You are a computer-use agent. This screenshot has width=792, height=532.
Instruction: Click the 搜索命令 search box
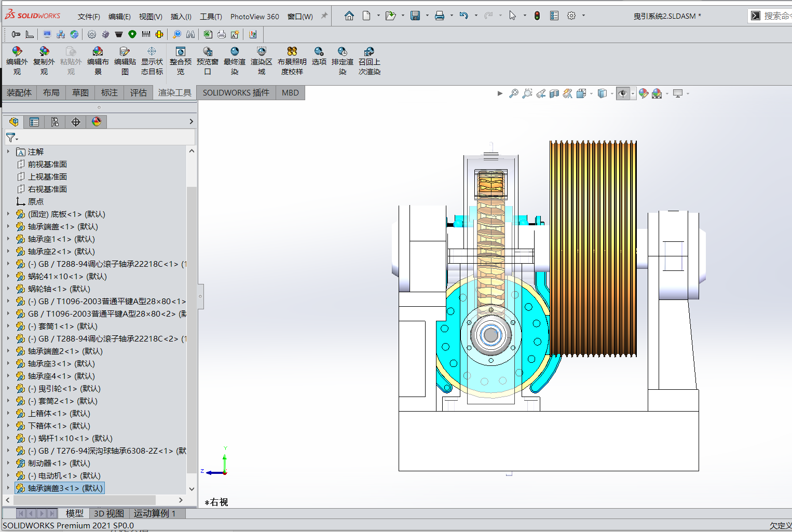coord(776,16)
